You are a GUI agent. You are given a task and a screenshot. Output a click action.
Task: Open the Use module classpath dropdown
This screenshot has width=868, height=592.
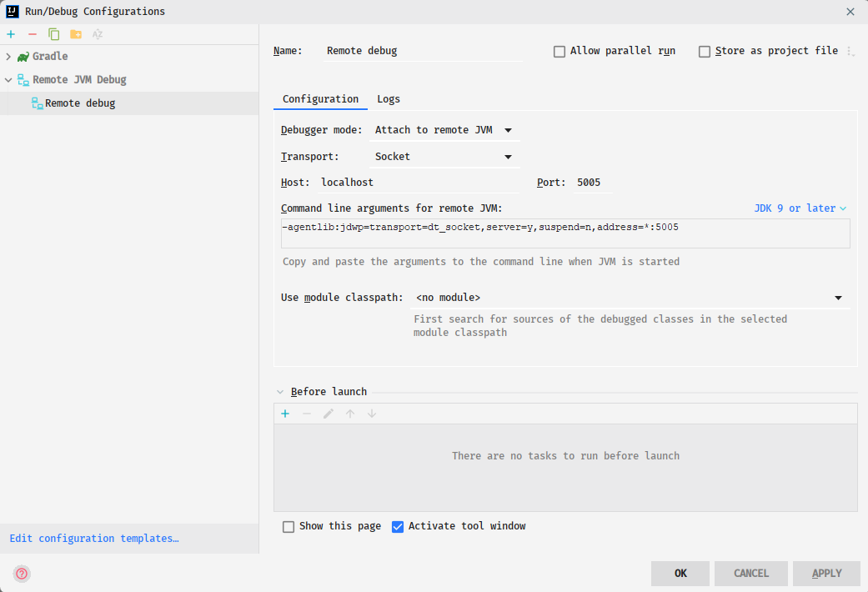click(x=838, y=297)
